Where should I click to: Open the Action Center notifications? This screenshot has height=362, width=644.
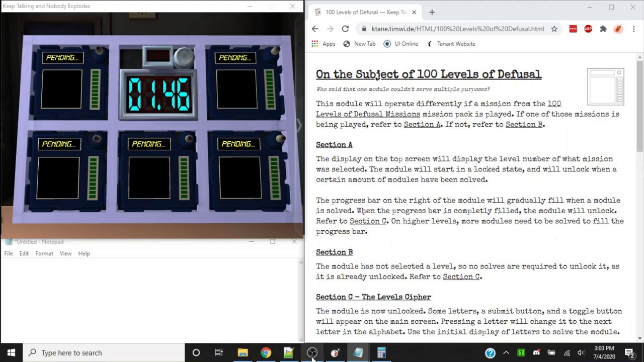[x=629, y=353]
